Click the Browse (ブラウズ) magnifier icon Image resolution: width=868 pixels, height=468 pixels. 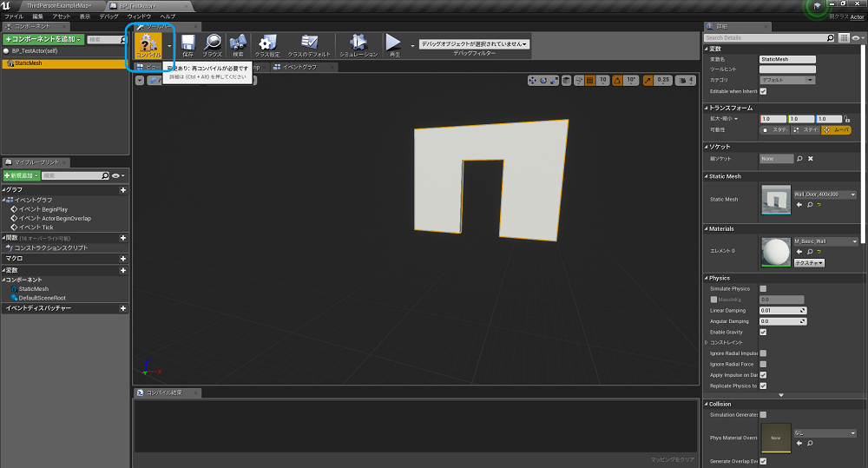212,45
